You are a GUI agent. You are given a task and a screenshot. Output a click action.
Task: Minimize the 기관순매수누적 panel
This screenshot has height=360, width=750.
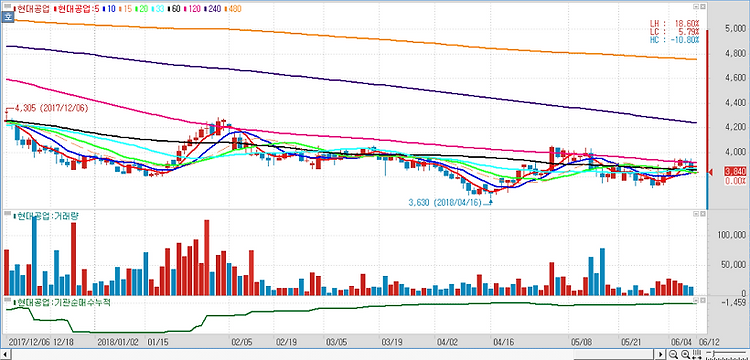pyautogui.click(x=696, y=301)
